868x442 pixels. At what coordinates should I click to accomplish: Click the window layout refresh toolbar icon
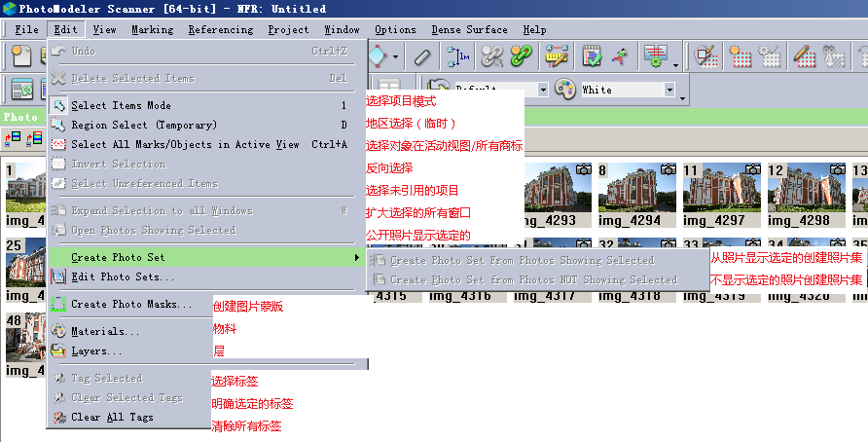tap(22, 89)
